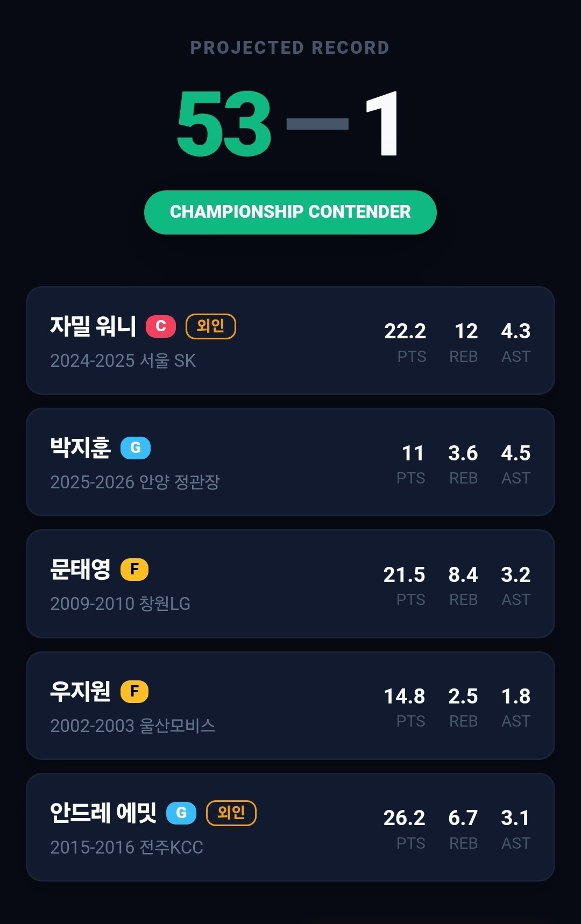Click the 외인 badge next to 자밀 워니

(211, 326)
